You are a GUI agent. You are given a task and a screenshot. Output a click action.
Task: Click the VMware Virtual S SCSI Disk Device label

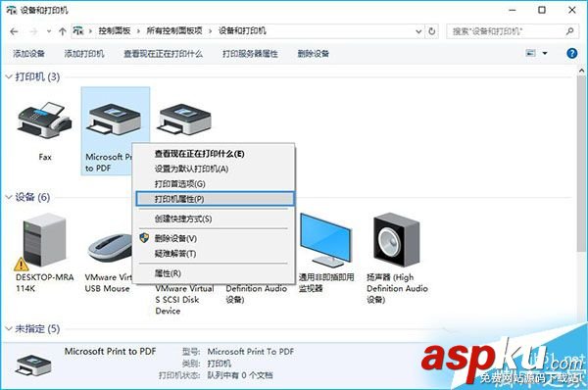point(184,300)
